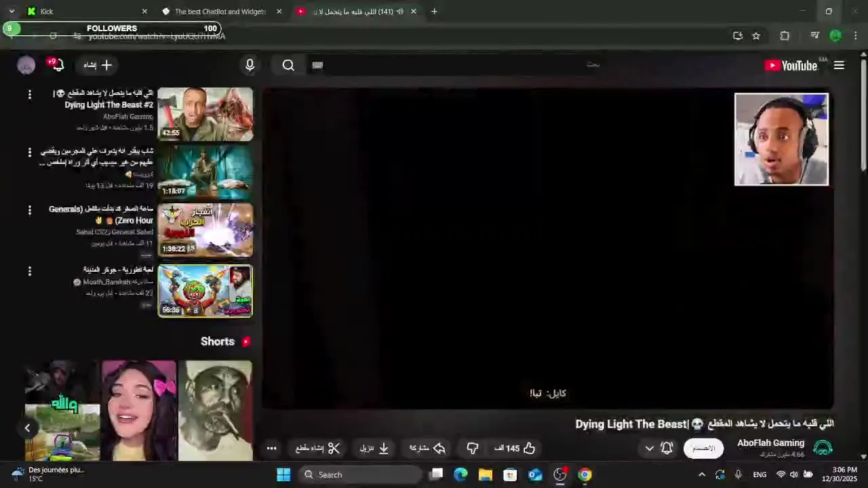Open the Short with pink-bow girl
This screenshot has width=868, height=488.
pyautogui.click(x=139, y=411)
